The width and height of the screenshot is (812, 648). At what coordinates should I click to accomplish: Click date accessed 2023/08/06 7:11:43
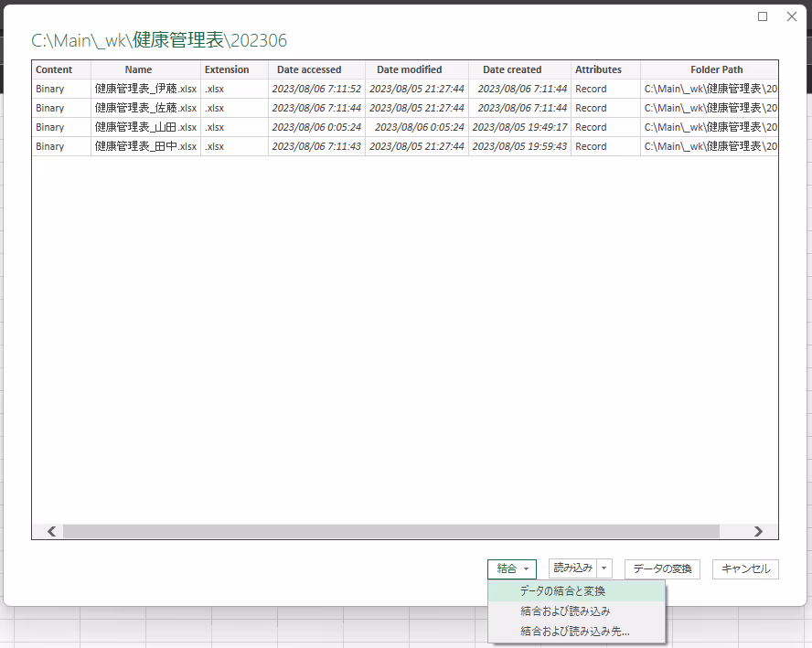click(x=316, y=146)
